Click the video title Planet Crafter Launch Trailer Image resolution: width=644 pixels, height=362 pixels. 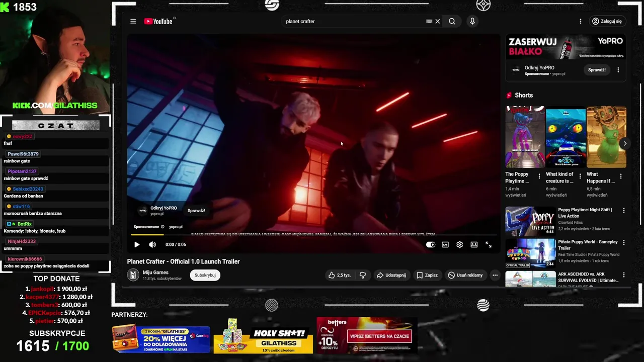tap(183, 261)
